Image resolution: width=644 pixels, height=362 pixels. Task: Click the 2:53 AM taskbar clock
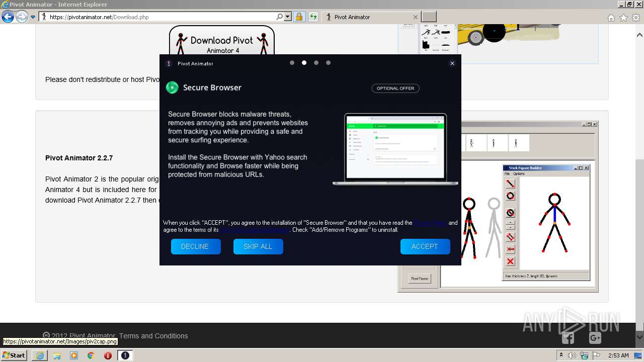pyautogui.click(x=618, y=355)
